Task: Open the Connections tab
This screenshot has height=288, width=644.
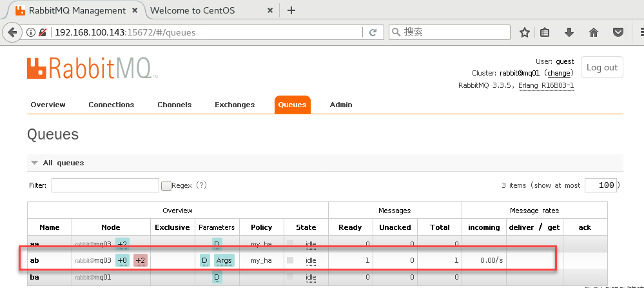Action: pos(112,105)
